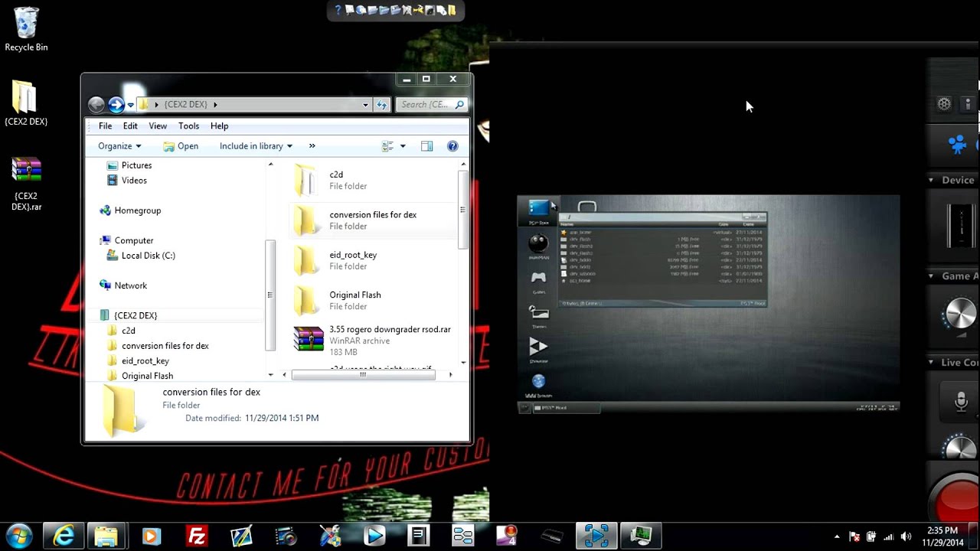This screenshot has height=551, width=980.
Task: Open the View menu
Action: [158, 126]
